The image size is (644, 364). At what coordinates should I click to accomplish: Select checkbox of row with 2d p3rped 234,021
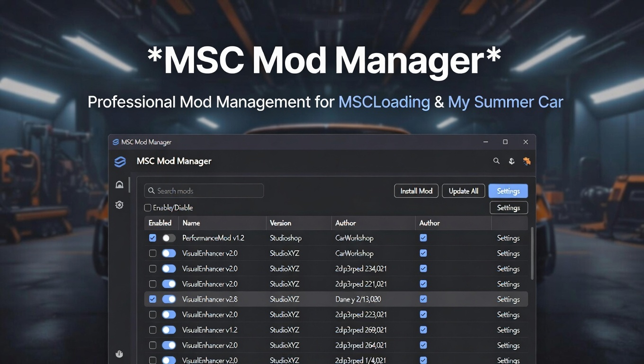click(152, 269)
